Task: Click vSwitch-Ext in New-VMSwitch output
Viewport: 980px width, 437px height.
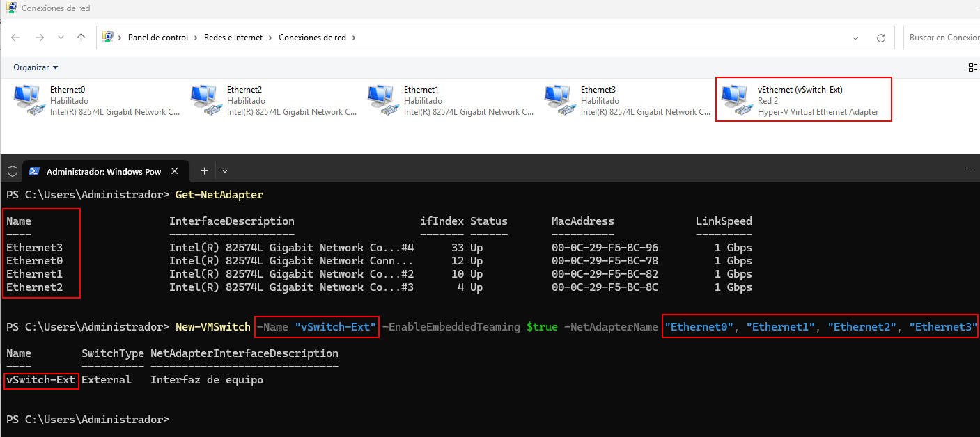Action: click(40, 380)
